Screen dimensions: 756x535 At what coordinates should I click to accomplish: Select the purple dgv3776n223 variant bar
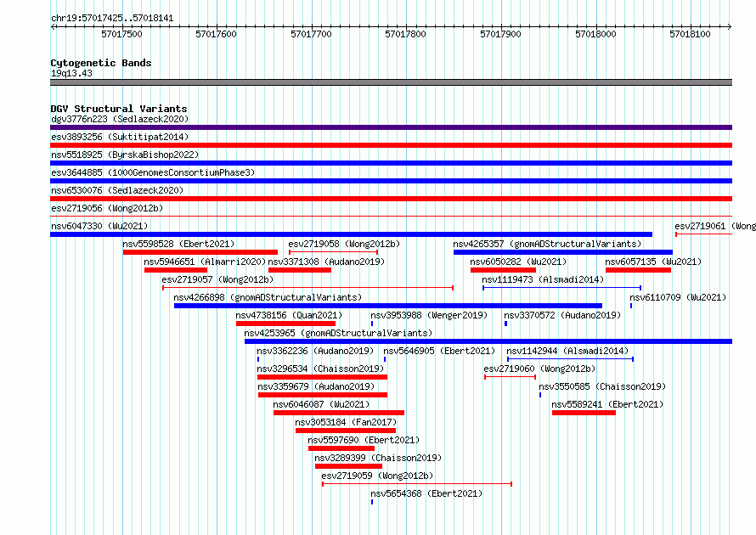click(391, 127)
